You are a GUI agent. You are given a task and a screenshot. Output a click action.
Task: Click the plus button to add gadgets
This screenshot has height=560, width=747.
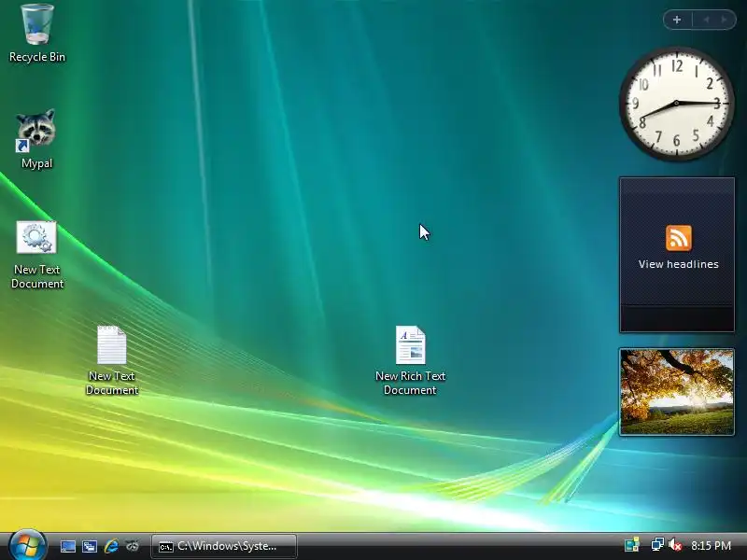[677, 20]
